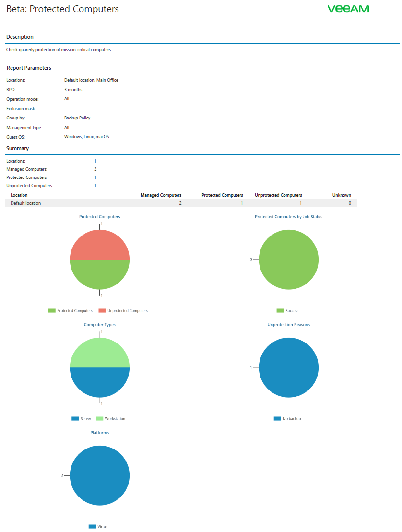
Task: Click the light green Workstation pie slice
Action: 100,353
